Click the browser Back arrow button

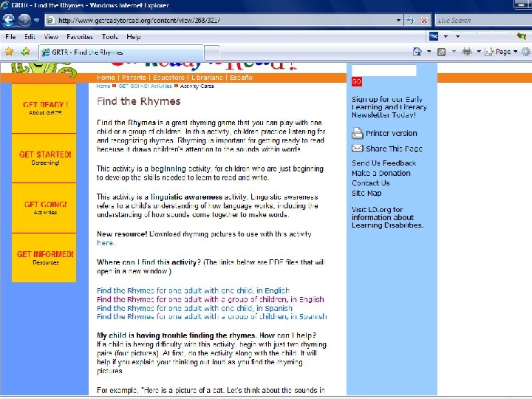click(x=8, y=20)
